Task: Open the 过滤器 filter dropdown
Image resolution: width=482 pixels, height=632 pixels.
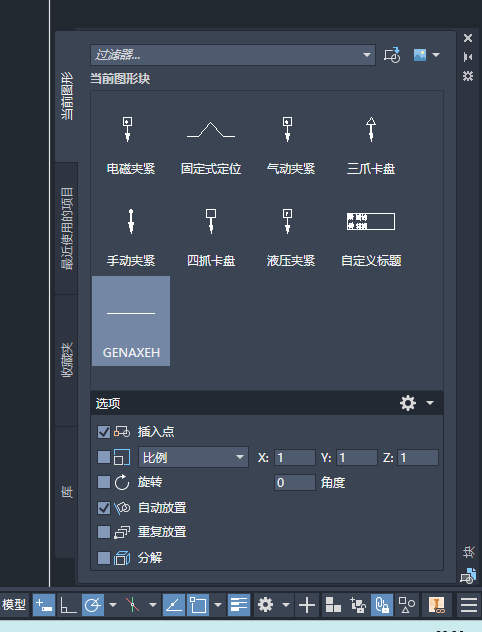Action: (x=366, y=55)
